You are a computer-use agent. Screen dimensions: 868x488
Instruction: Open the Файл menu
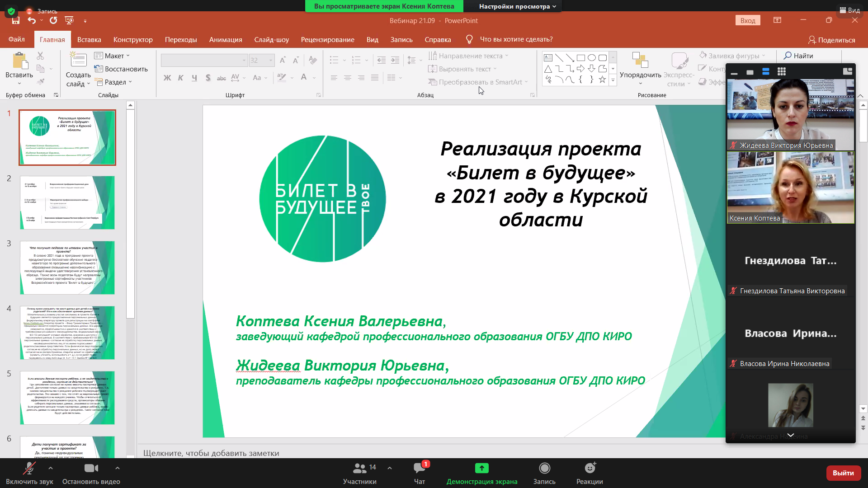pos(17,39)
